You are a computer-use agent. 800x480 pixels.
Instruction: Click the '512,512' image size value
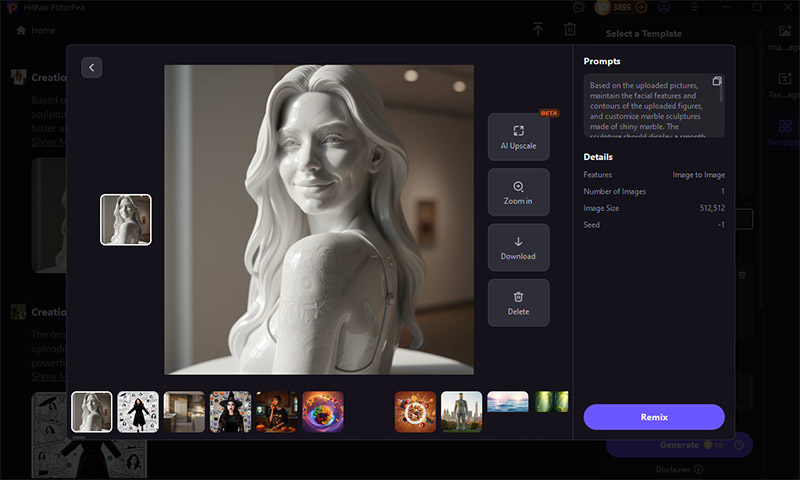tap(712, 208)
